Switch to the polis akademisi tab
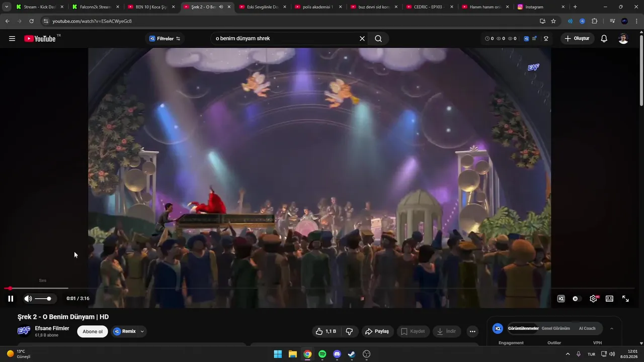This screenshot has height=362, width=644. tap(318, 7)
